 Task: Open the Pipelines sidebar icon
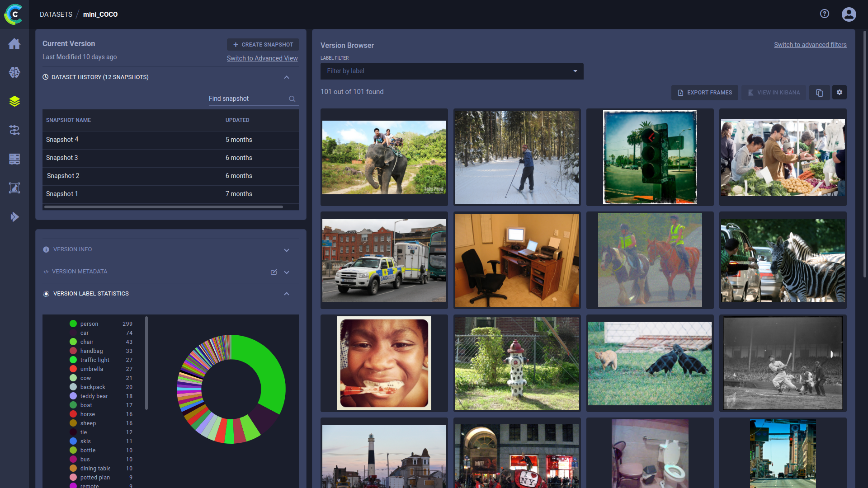click(14, 130)
